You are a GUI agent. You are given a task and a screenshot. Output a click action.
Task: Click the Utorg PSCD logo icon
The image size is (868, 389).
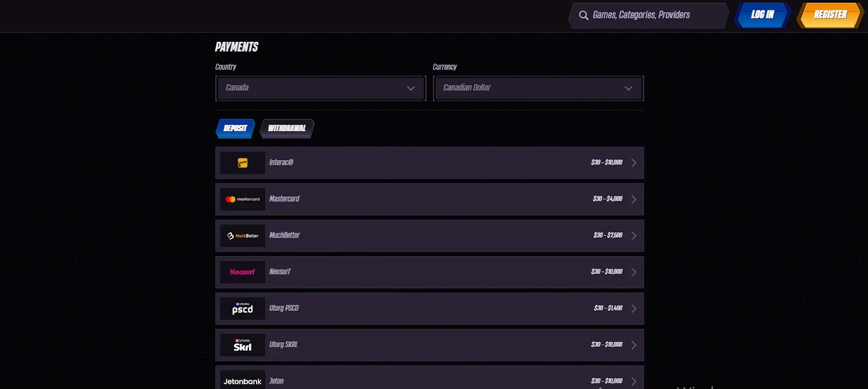click(x=242, y=308)
